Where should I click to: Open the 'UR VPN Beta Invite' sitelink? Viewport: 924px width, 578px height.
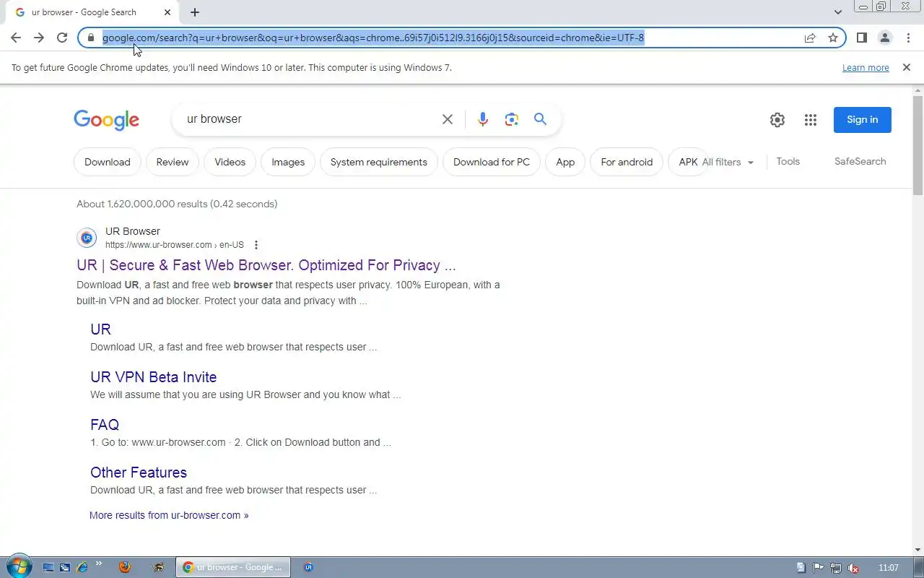click(x=153, y=377)
